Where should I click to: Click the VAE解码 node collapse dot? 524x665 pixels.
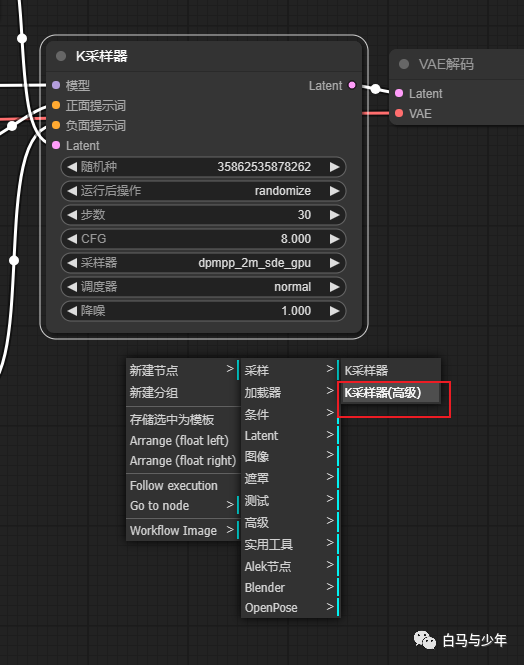coord(404,64)
